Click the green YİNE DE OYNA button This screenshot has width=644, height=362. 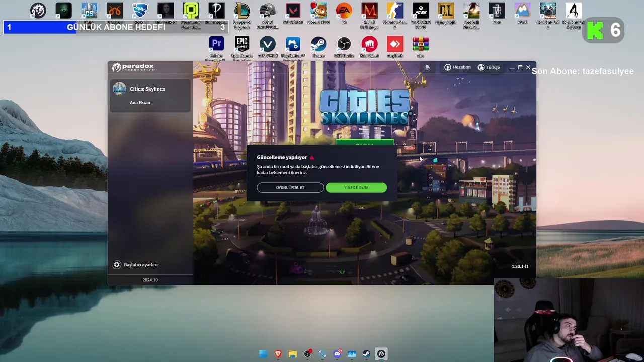point(356,187)
